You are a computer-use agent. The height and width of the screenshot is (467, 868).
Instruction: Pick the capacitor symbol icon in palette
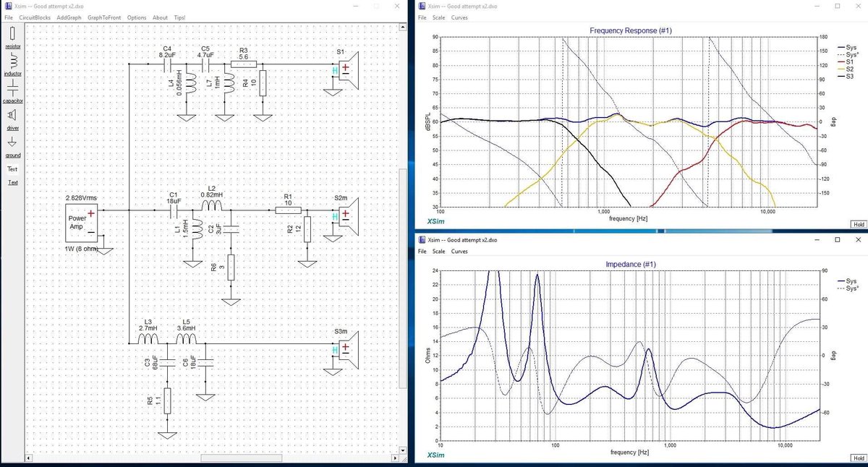point(12,87)
